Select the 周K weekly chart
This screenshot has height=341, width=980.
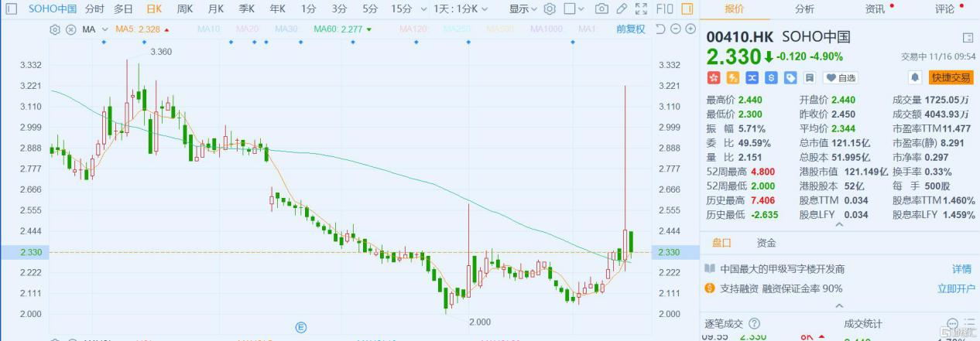click(x=184, y=9)
